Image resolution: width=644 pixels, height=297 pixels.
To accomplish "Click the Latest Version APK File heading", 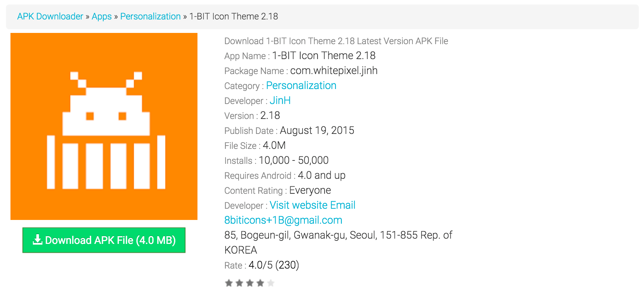I will 336,41.
